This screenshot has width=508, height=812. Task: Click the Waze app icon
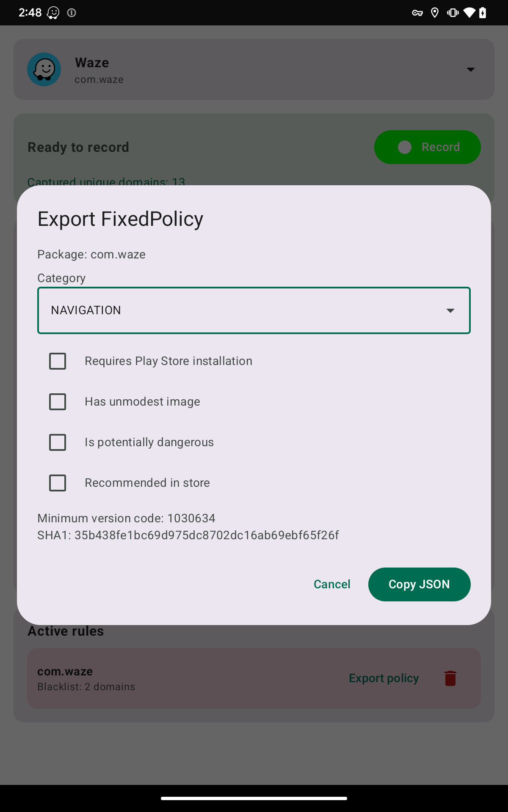(44, 69)
